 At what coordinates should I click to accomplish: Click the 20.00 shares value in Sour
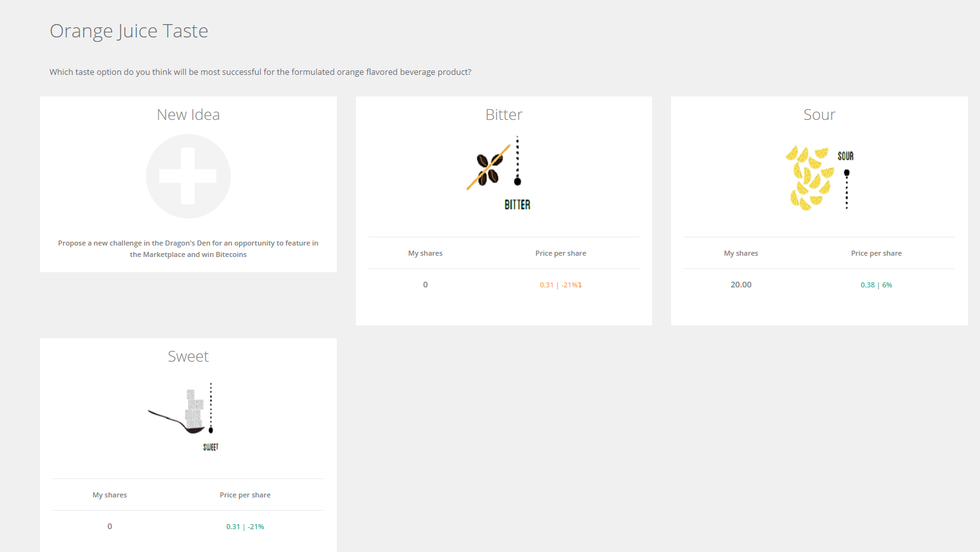pyautogui.click(x=741, y=285)
